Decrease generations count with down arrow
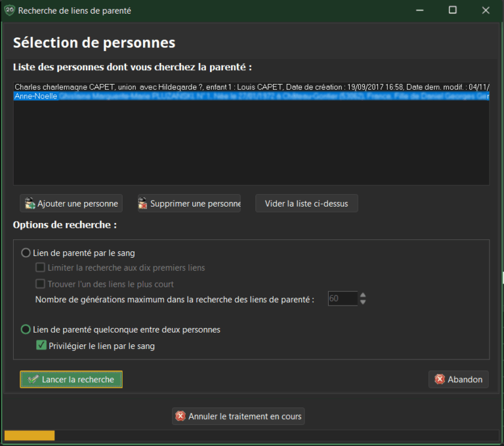 (x=363, y=302)
